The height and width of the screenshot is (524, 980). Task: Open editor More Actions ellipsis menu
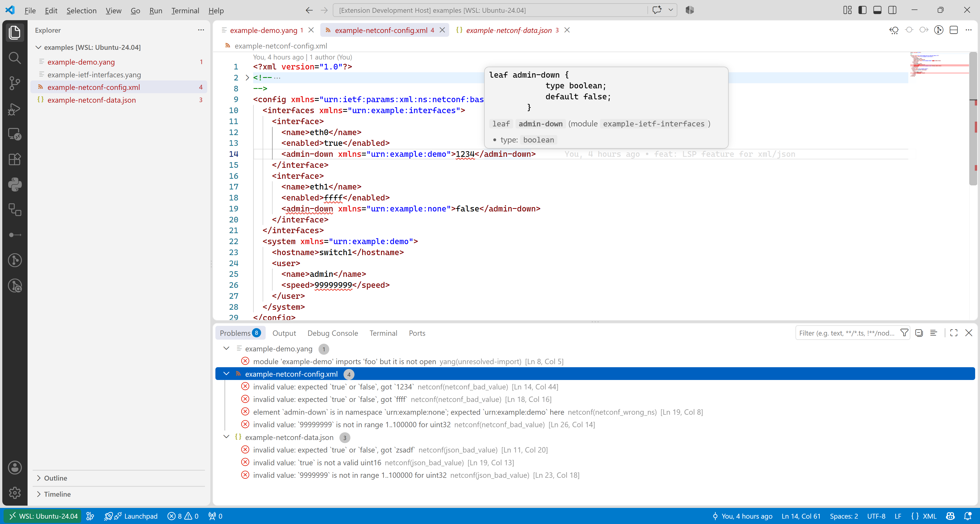click(x=969, y=30)
